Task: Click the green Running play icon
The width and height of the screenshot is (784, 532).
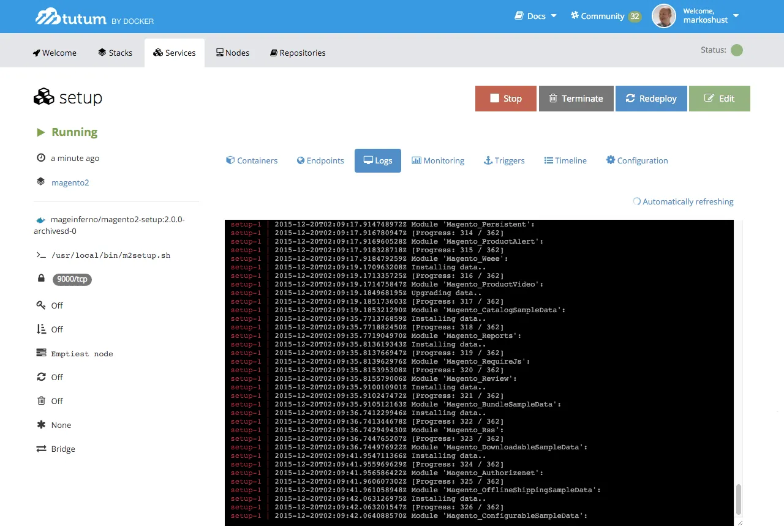Action: [x=41, y=132]
